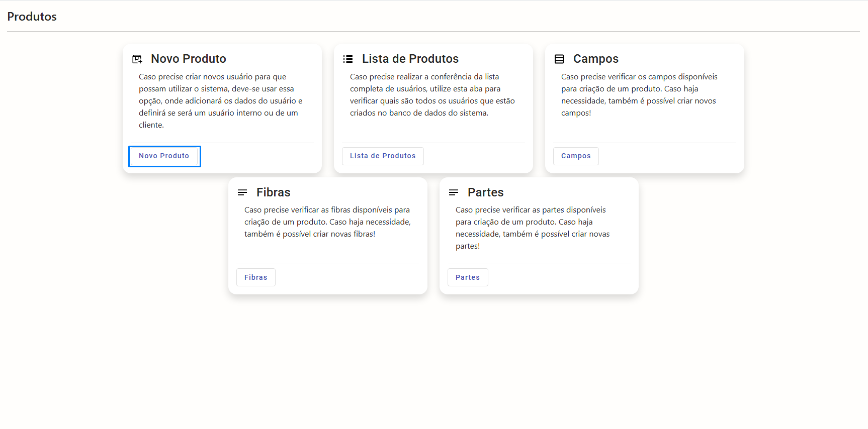Image resolution: width=868 pixels, height=429 pixels.
Task: Click the lines icon beside Fibras heading
Action: (242, 192)
